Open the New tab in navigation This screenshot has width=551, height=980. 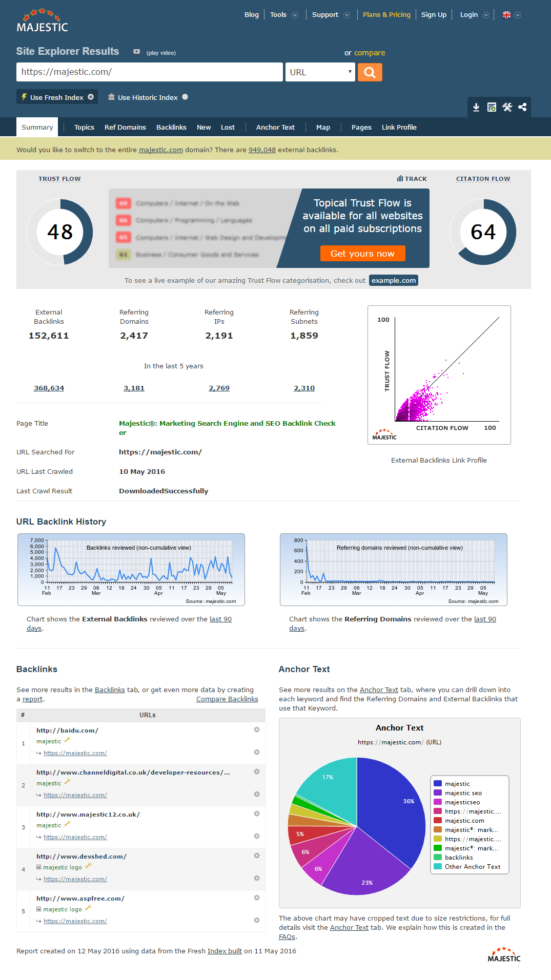[x=203, y=128]
